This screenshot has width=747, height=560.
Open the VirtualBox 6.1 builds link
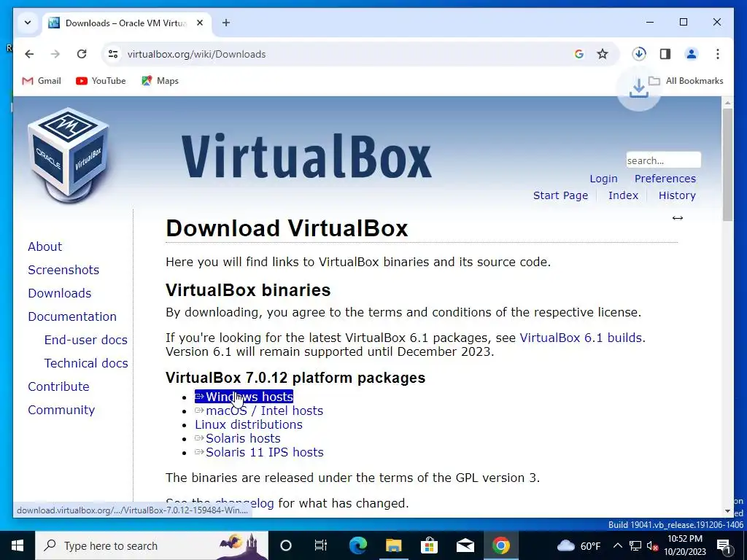click(581, 338)
